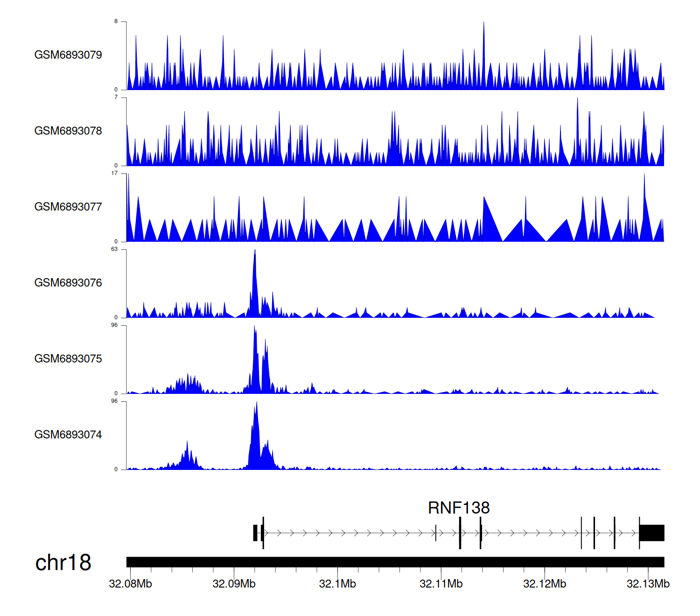Select the 32.1Mb axis position label
Viewport: 700px width, 616px height.
point(337,584)
